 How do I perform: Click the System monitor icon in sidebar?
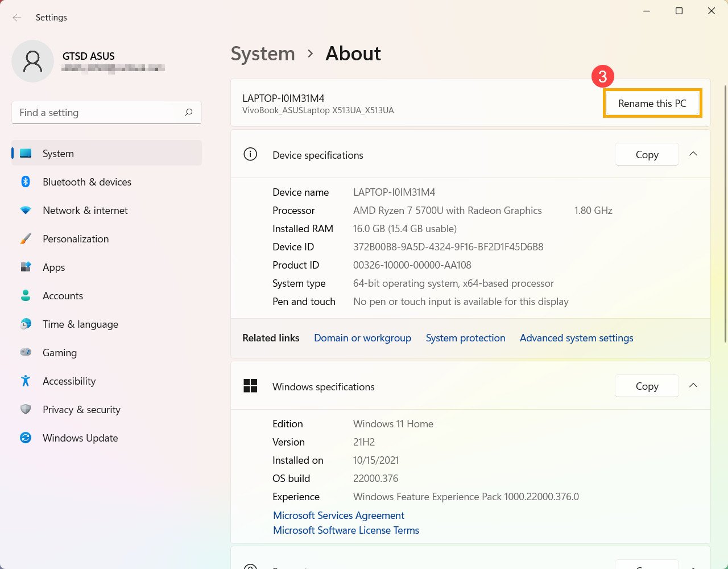pos(26,154)
